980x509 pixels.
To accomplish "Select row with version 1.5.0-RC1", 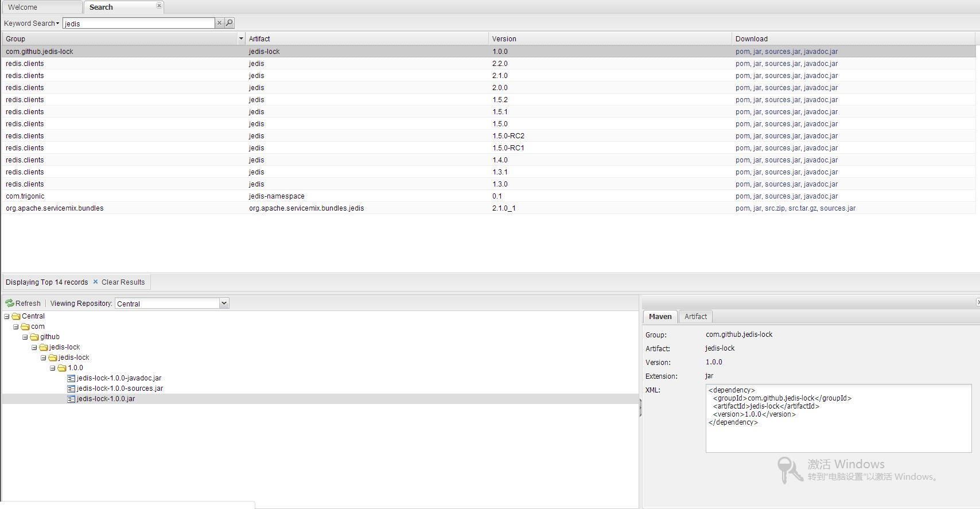I will pyautogui.click(x=488, y=148).
